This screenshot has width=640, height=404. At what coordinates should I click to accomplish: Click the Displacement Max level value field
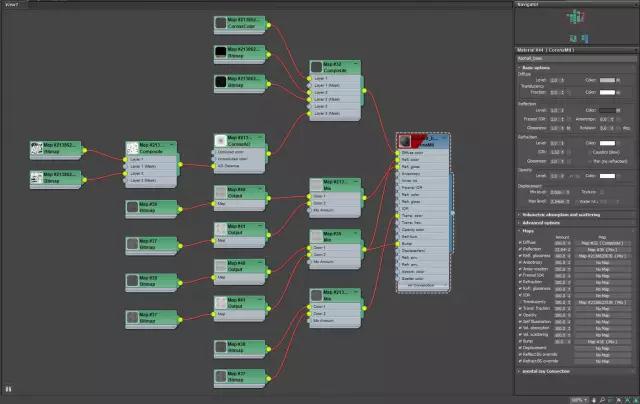pos(558,202)
